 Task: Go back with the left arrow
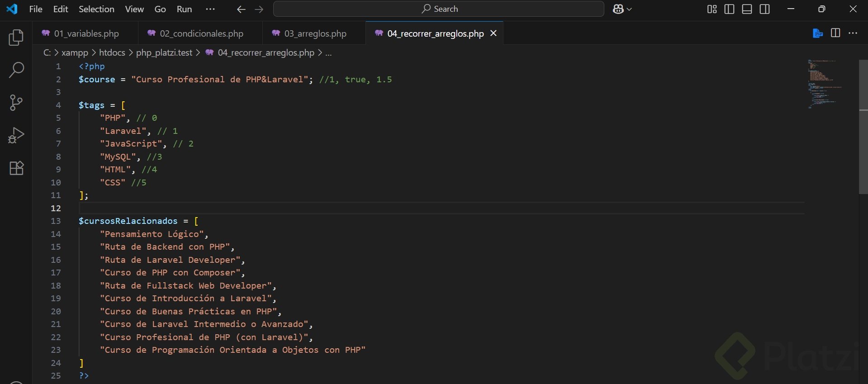[241, 9]
